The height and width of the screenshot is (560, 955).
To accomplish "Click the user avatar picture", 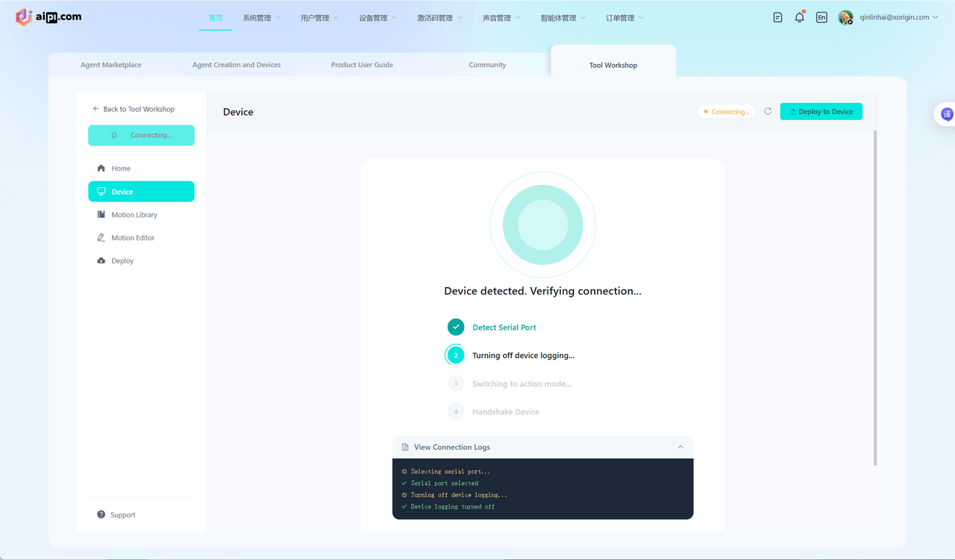I will tap(845, 17).
